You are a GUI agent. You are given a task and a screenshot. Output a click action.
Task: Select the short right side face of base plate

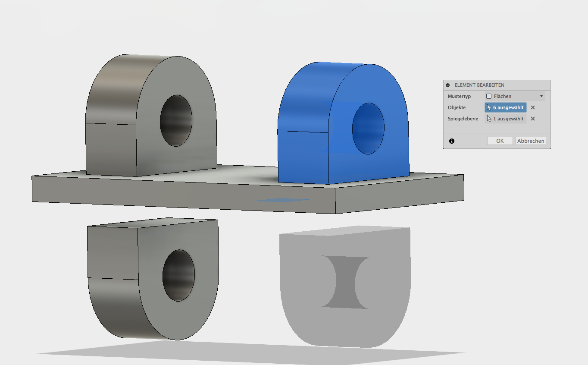[x=399, y=194]
